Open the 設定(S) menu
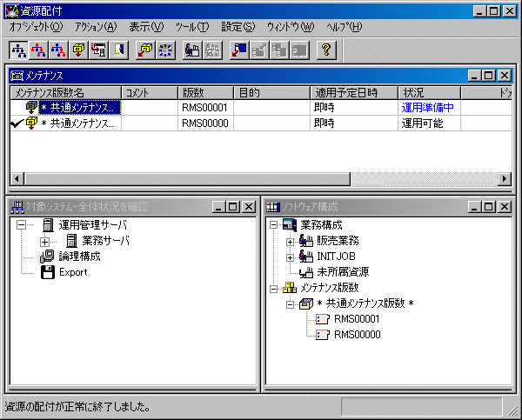This screenshot has width=522, height=420. point(238,27)
